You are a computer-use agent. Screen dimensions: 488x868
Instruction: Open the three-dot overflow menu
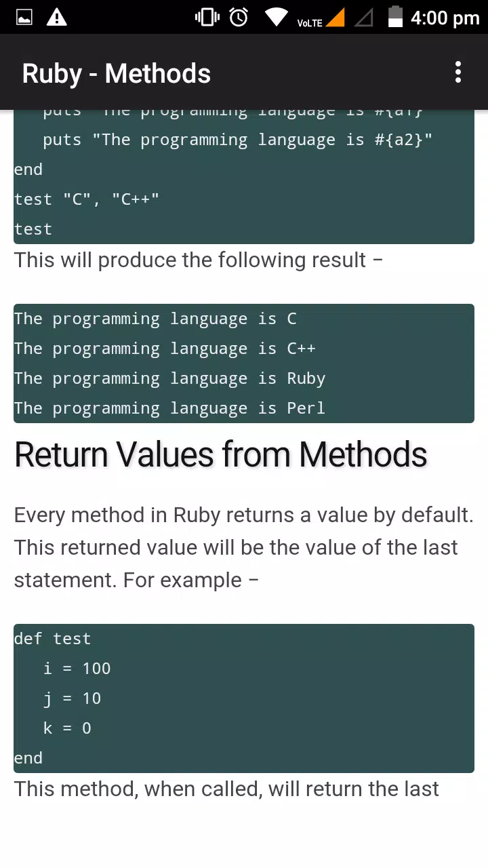click(458, 72)
